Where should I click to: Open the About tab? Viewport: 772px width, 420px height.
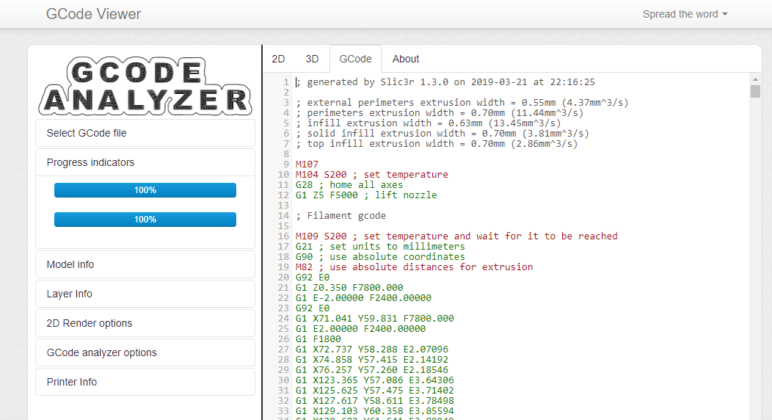[405, 59]
